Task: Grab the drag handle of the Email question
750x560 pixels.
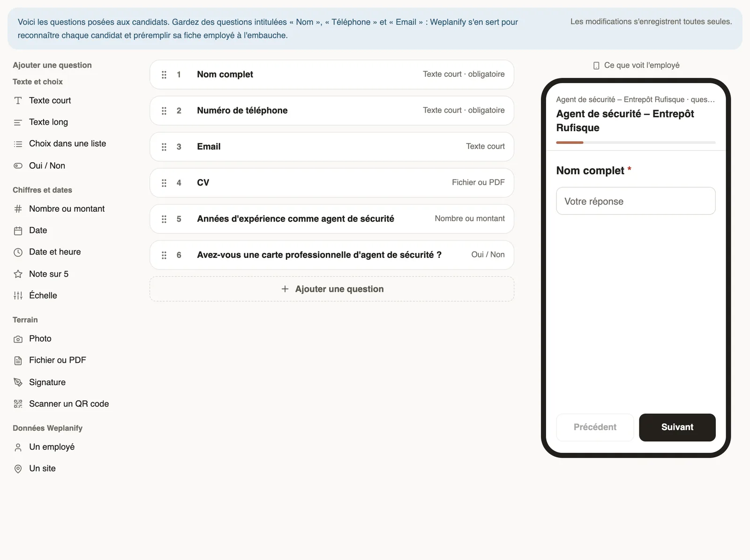Action: tap(164, 147)
